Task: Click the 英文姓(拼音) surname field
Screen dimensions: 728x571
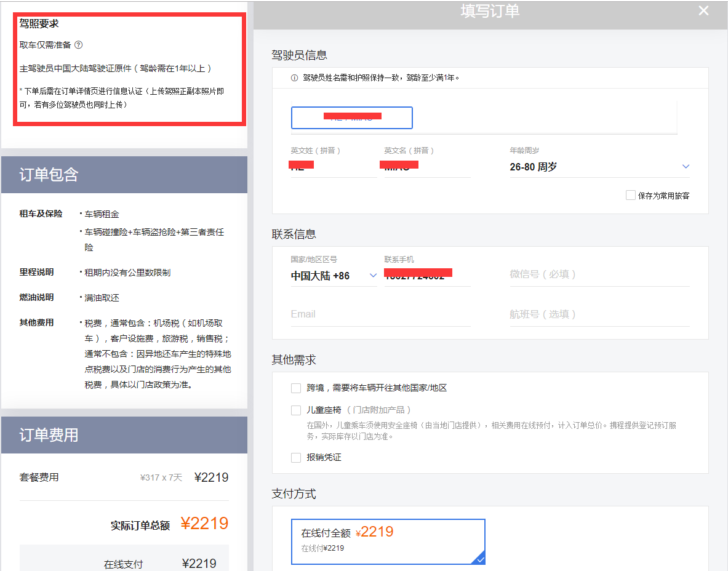Action: click(333, 166)
